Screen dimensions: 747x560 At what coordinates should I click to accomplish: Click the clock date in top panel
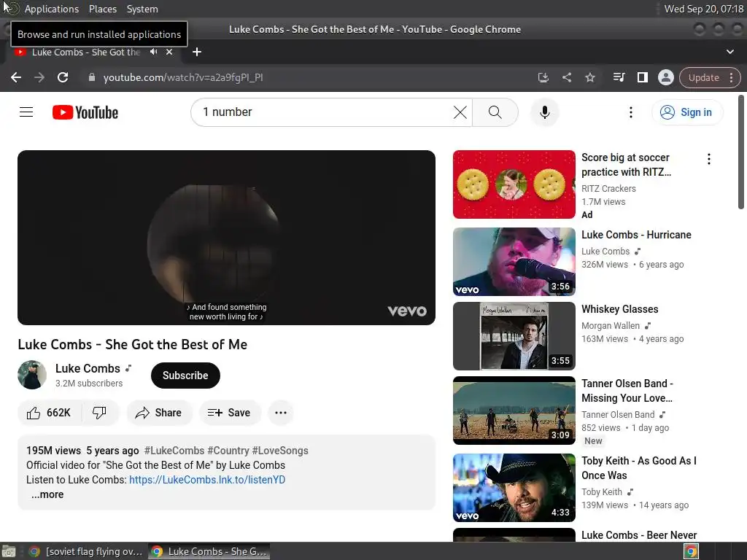tap(704, 9)
